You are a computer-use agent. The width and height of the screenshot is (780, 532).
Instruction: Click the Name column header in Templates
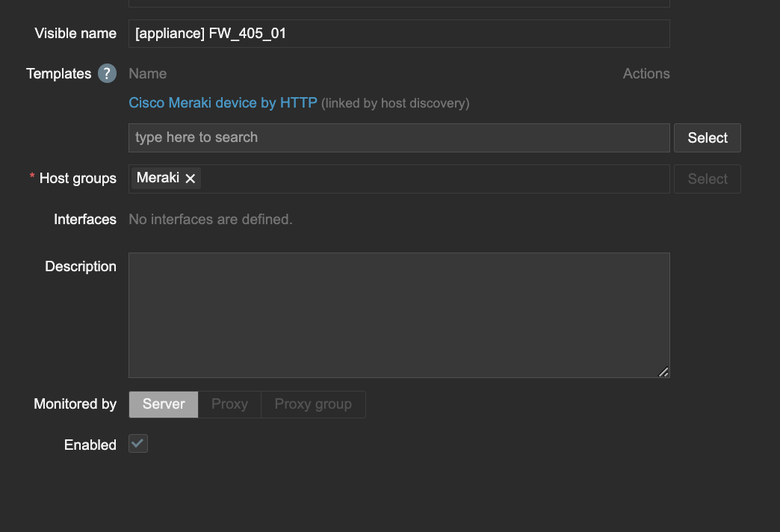point(147,74)
